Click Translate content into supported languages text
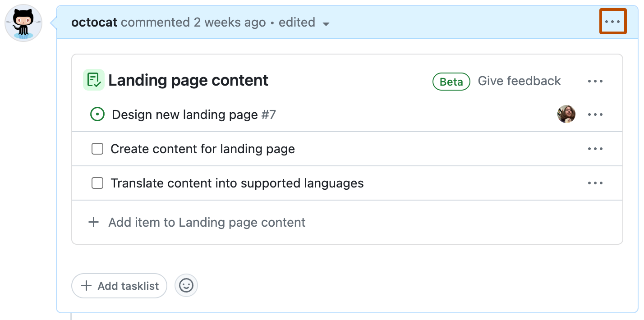 (x=237, y=183)
